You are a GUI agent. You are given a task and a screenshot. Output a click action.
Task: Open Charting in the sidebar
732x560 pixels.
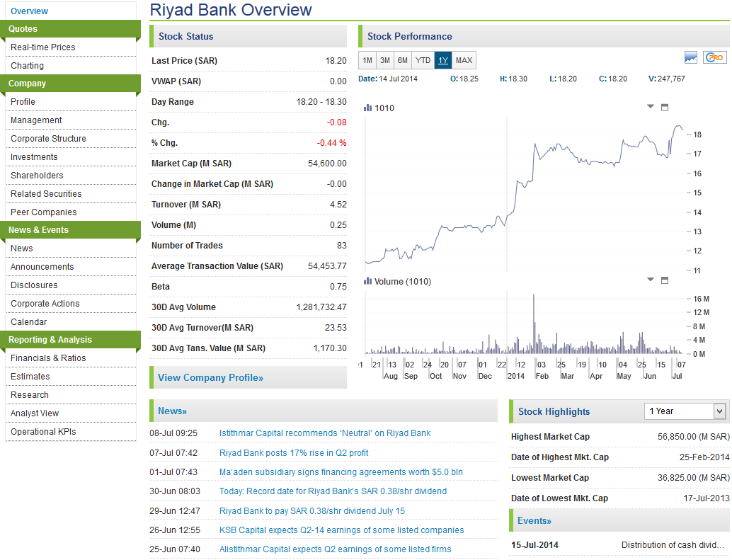click(x=27, y=66)
